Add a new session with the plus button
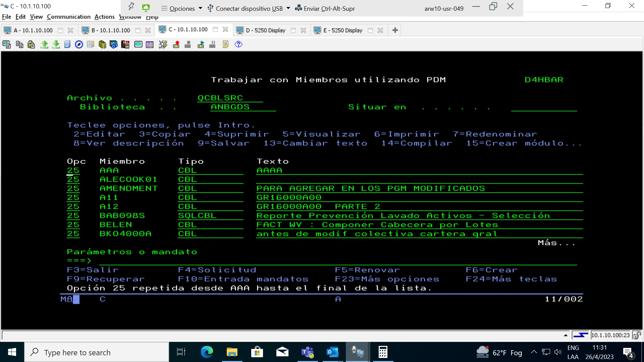Screen dimensions: 644x362 [x=395, y=30]
